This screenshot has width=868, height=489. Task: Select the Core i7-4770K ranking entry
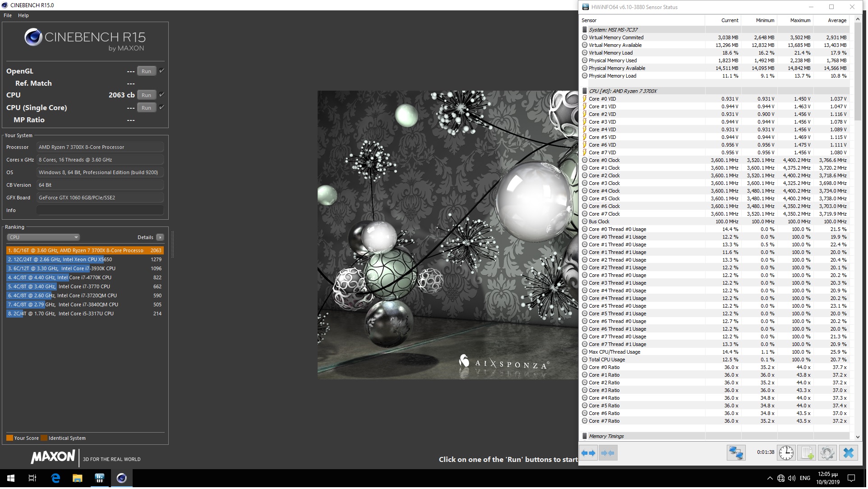pyautogui.click(x=85, y=278)
